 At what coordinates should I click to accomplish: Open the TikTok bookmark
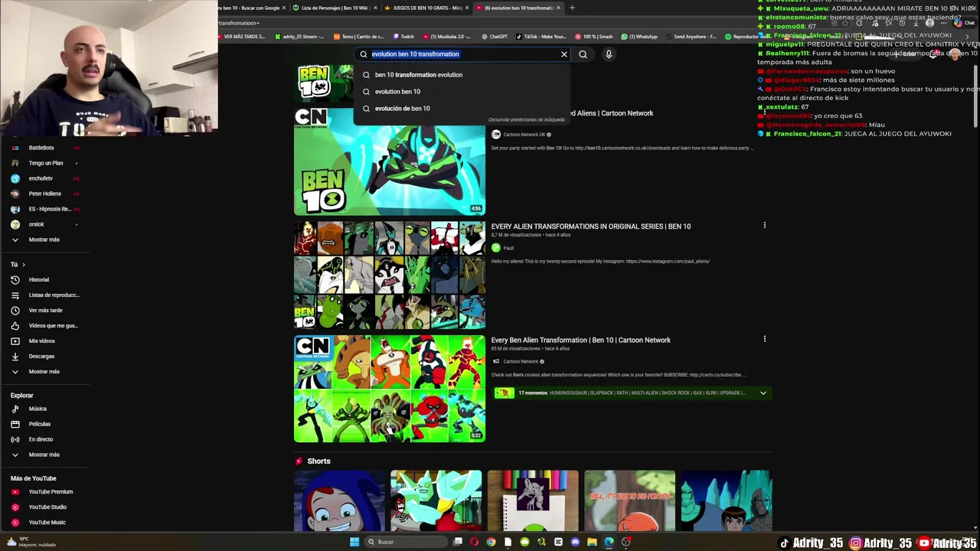click(x=541, y=37)
